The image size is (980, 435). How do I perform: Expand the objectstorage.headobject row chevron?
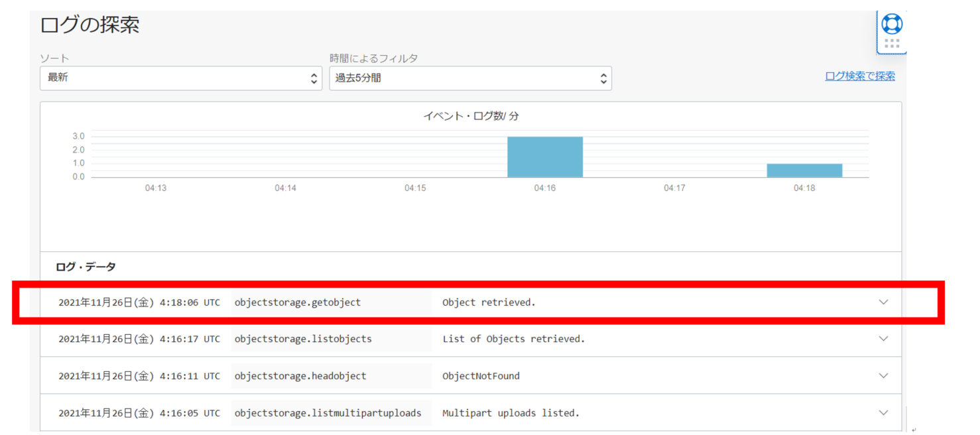(x=883, y=376)
